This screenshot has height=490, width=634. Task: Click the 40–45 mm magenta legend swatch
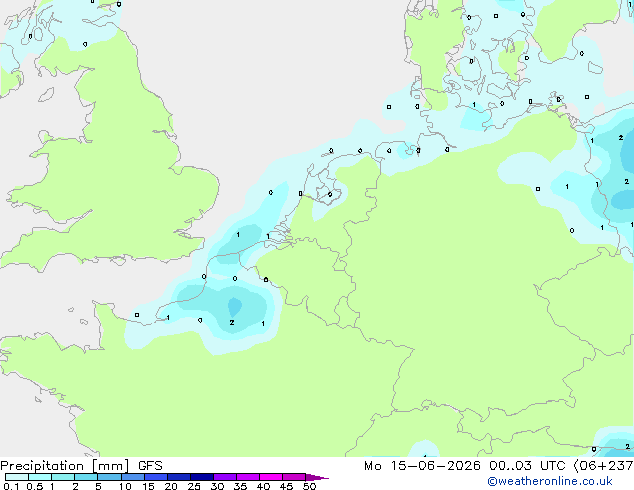[x=271, y=477]
